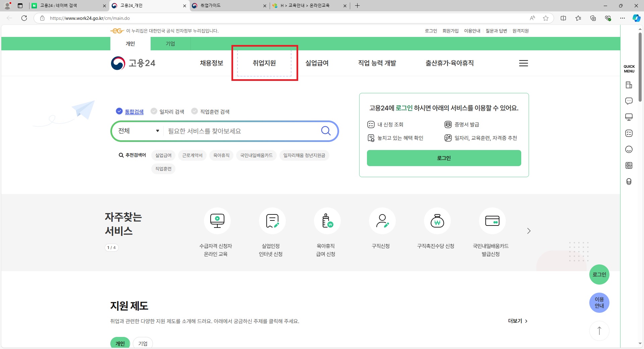Open the hamburger full menu icon

coord(523,63)
